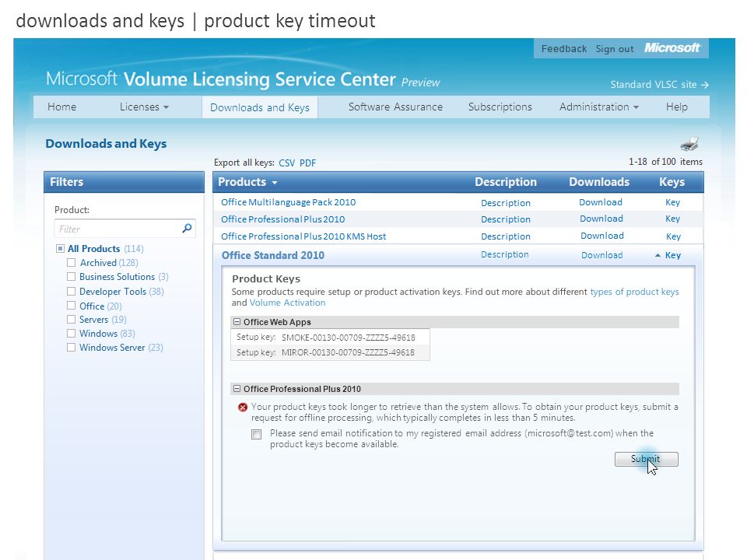Enable email notification checkbox
The image size is (747, 560).
click(256, 434)
